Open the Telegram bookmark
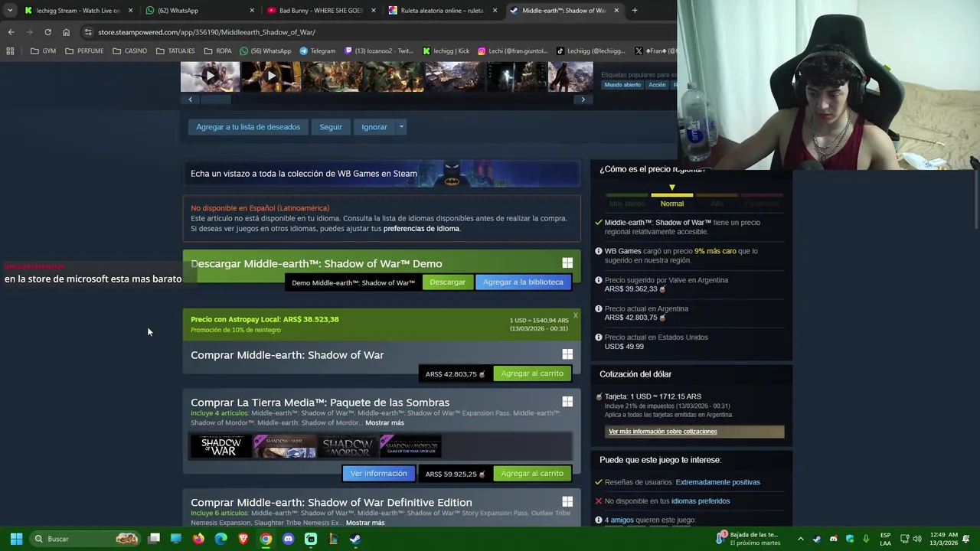The width and height of the screenshot is (980, 551). click(318, 51)
